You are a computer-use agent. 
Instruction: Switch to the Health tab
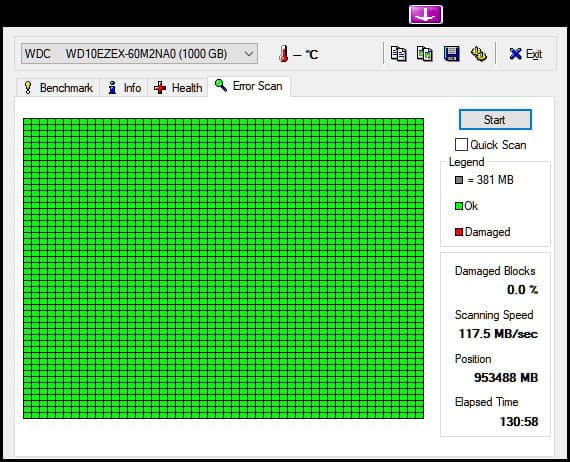(178, 88)
